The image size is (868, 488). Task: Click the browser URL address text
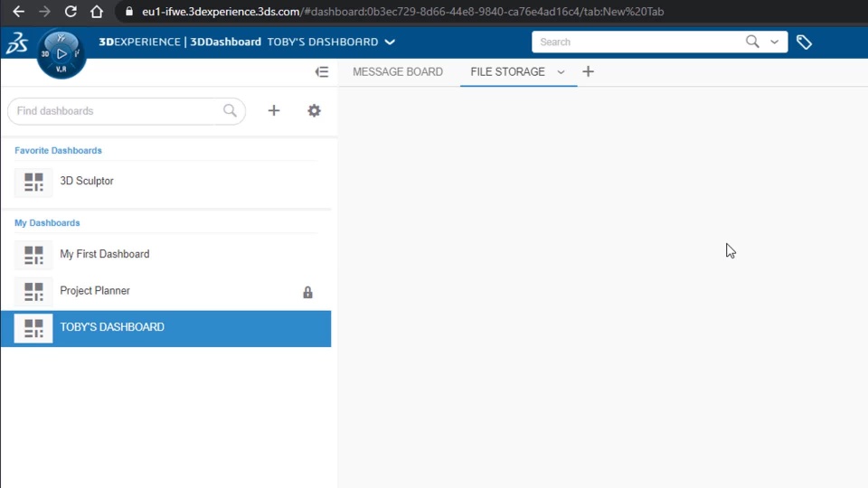coord(402,12)
